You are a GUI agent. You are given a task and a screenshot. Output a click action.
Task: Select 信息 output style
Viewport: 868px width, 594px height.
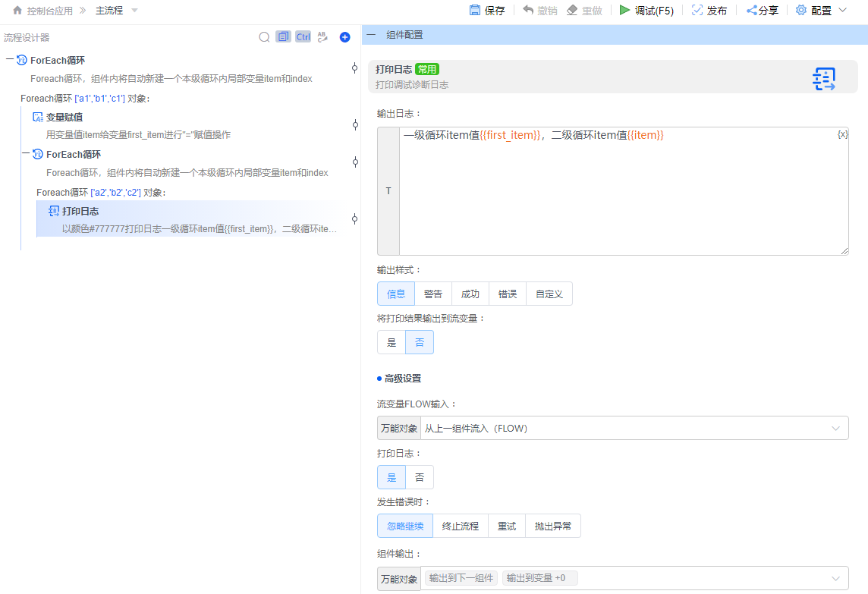[396, 294]
